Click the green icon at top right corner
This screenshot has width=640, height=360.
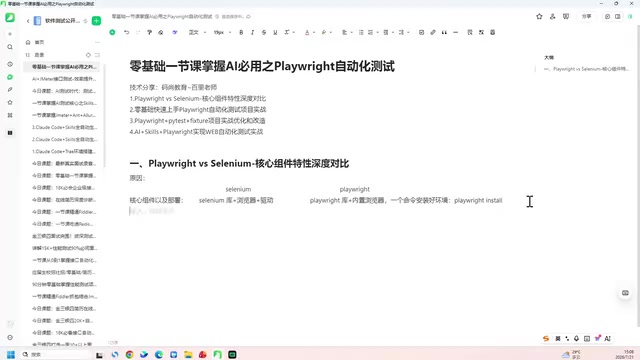[630, 16]
